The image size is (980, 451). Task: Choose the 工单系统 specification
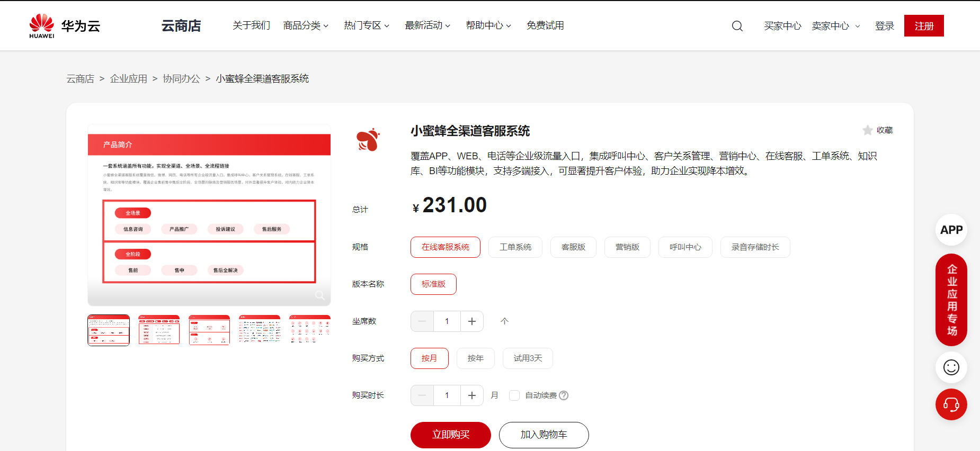coord(515,247)
